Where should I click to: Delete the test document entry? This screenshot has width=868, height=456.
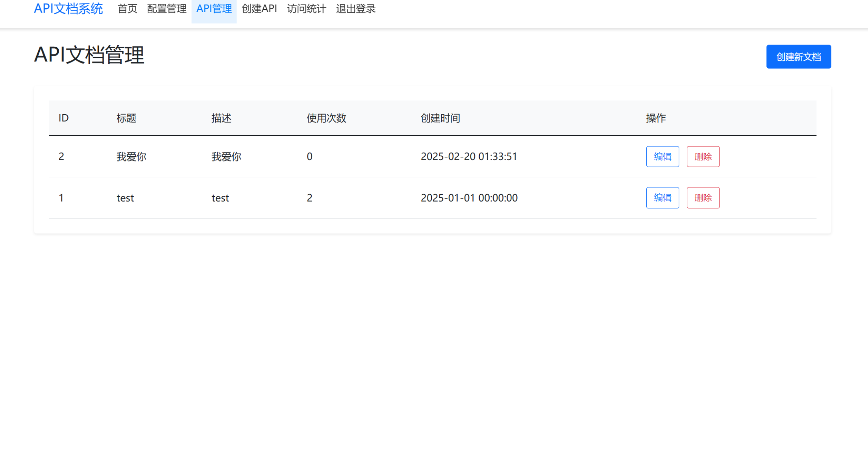click(703, 198)
